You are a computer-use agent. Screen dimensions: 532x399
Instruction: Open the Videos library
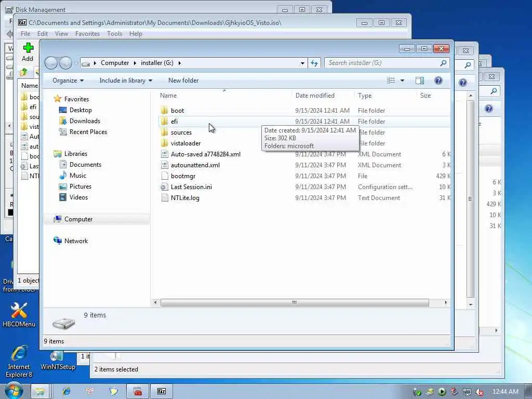78,197
